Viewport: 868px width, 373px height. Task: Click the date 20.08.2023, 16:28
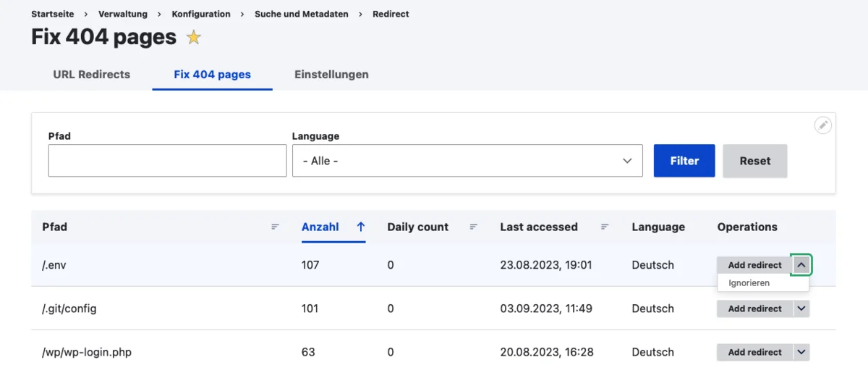pos(547,352)
